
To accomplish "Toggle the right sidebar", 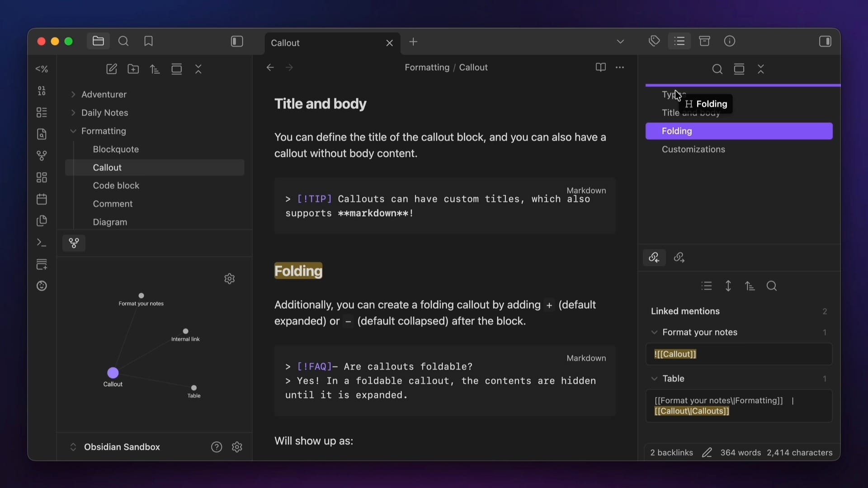I will click(825, 42).
